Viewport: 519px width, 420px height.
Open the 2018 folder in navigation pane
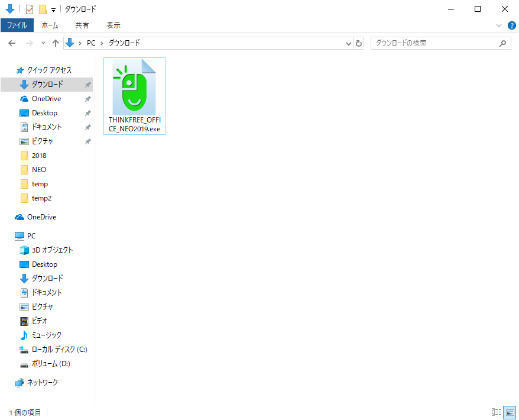pyautogui.click(x=39, y=156)
